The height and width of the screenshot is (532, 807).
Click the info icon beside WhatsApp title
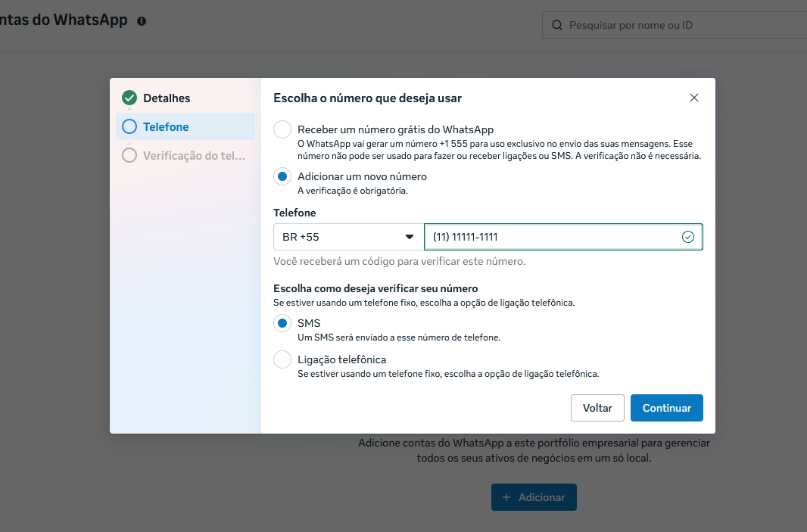[142, 21]
